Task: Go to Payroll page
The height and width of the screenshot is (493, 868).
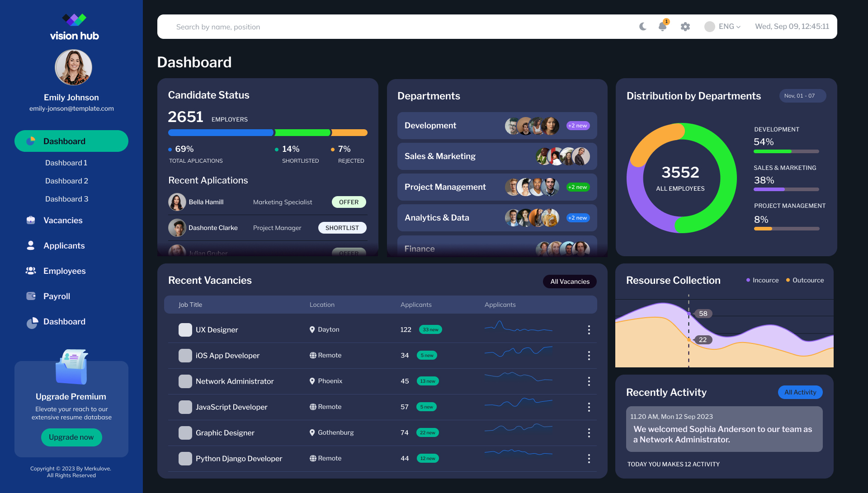Action: 57,296
